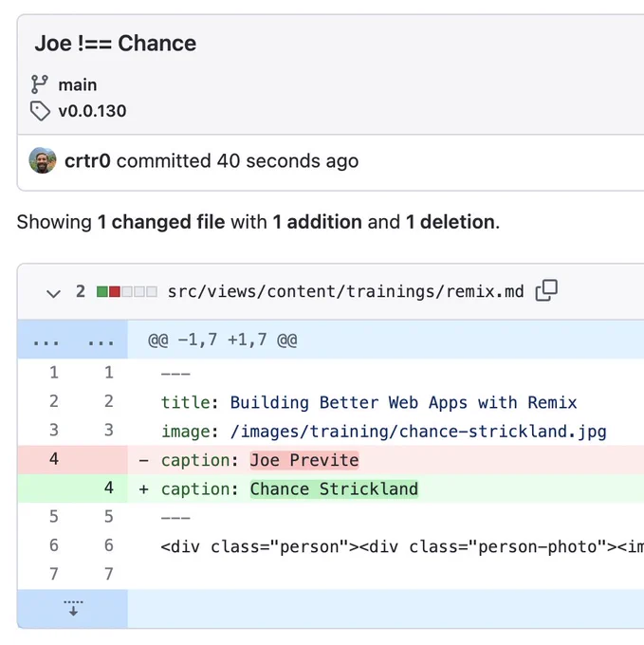This screenshot has width=644, height=645.
Task: Click the change count 2 in file header
Action: coord(81,291)
